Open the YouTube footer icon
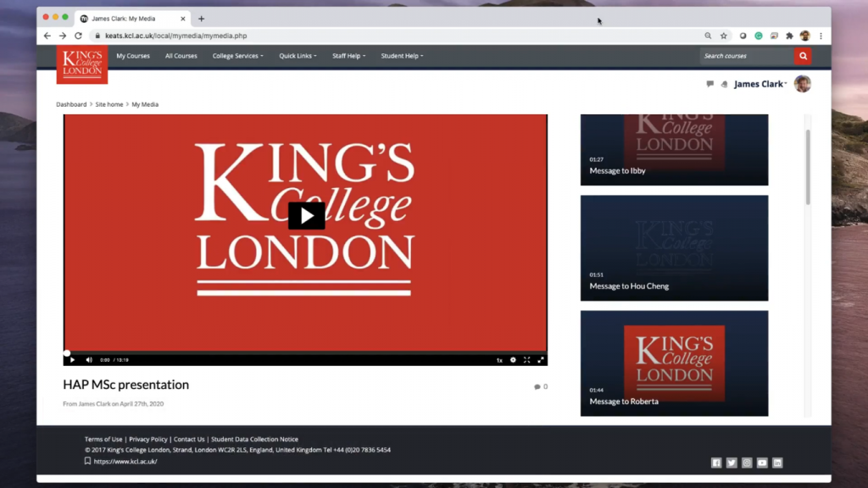This screenshot has height=488, width=868. 762,463
